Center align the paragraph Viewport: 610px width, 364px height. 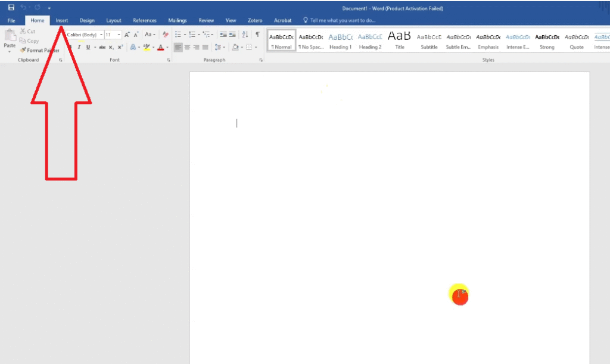click(187, 47)
